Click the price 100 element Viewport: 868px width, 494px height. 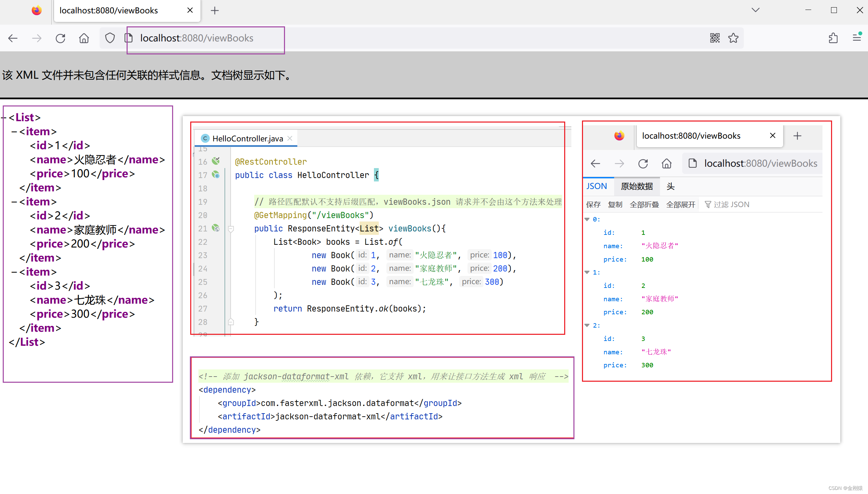pos(82,174)
